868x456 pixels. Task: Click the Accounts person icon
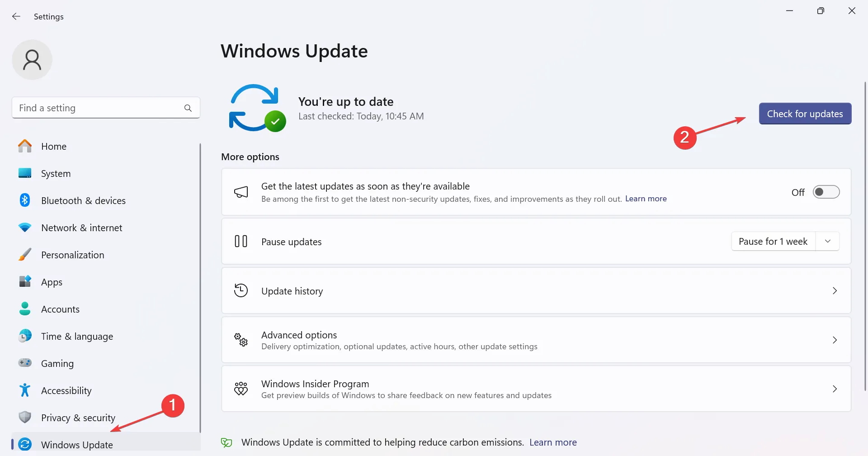(x=25, y=309)
